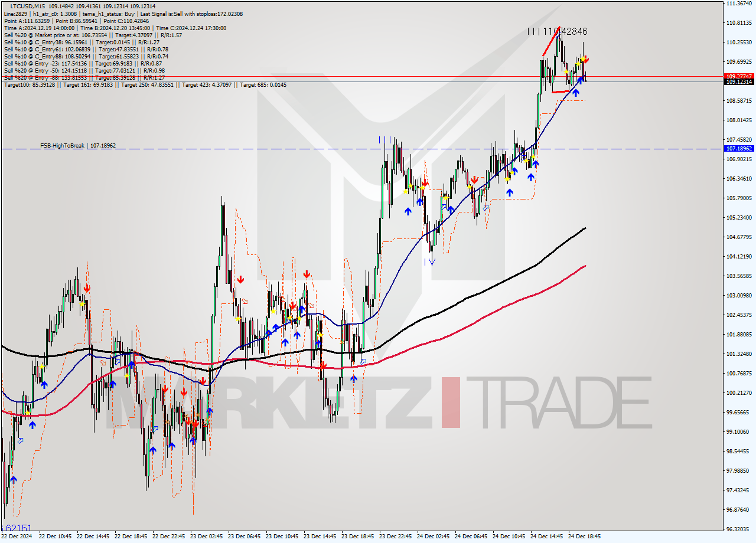Click the '22 Dec 18:45' time label
The height and width of the screenshot is (543, 756).
point(130,536)
